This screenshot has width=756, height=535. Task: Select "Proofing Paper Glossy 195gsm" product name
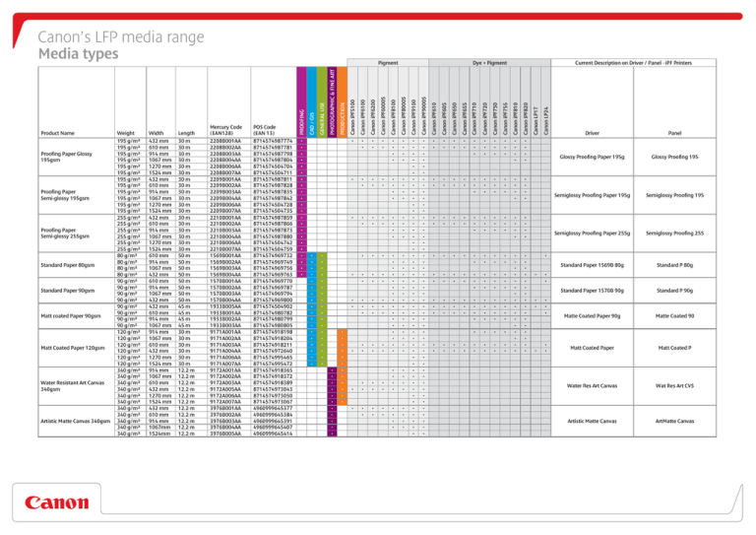click(x=66, y=157)
